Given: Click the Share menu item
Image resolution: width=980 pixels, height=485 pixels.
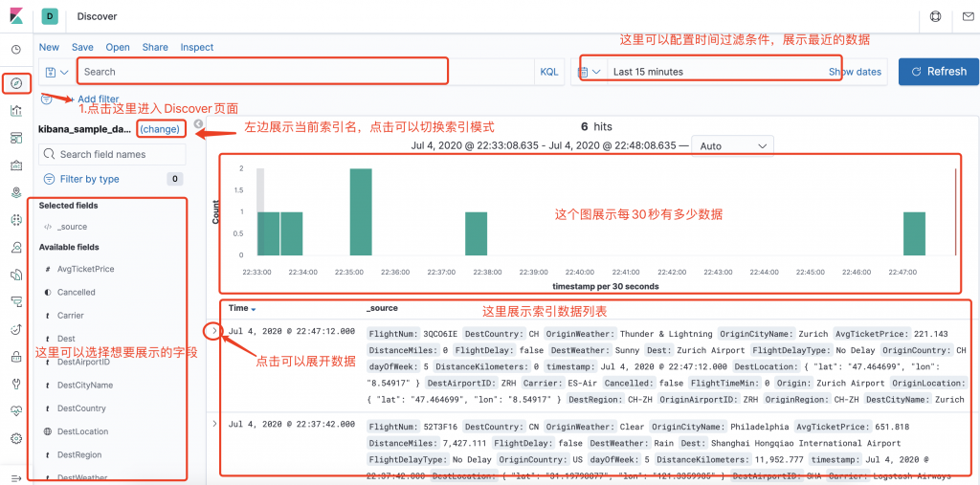Looking at the screenshot, I should click(155, 47).
